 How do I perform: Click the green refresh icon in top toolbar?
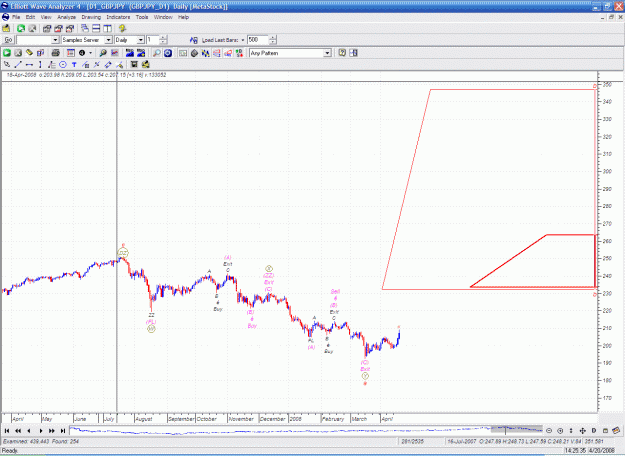click(x=21, y=28)
